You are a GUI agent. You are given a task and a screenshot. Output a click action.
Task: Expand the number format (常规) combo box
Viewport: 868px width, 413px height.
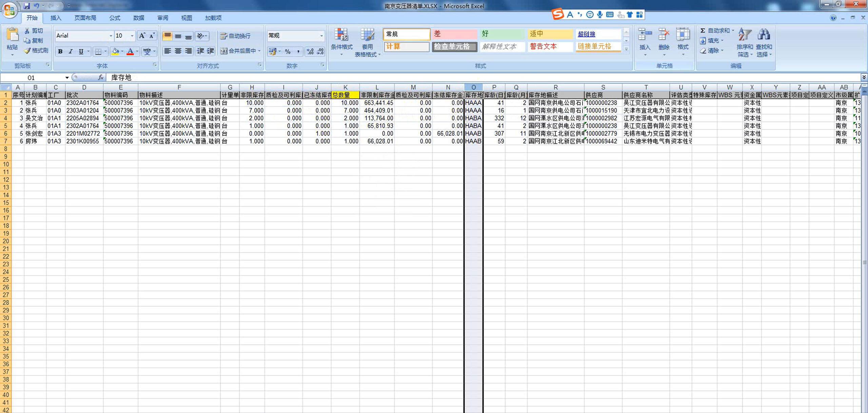(321, 36)
